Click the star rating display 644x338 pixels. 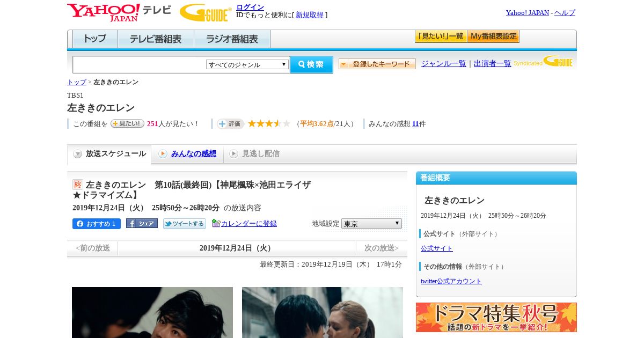[269, 124]
